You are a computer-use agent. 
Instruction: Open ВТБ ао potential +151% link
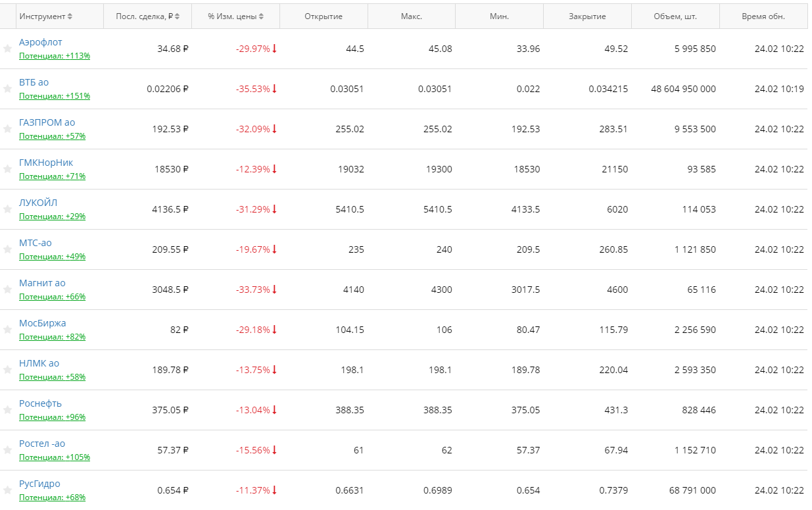point(55,96)
